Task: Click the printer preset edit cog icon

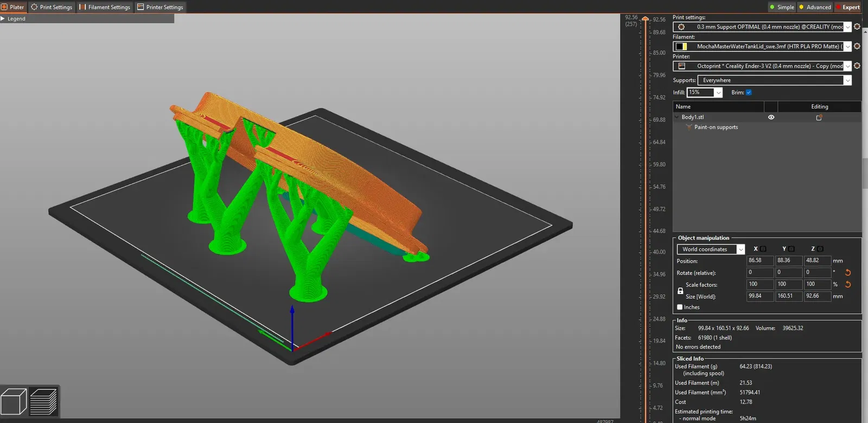Action: tap(857, 66)
